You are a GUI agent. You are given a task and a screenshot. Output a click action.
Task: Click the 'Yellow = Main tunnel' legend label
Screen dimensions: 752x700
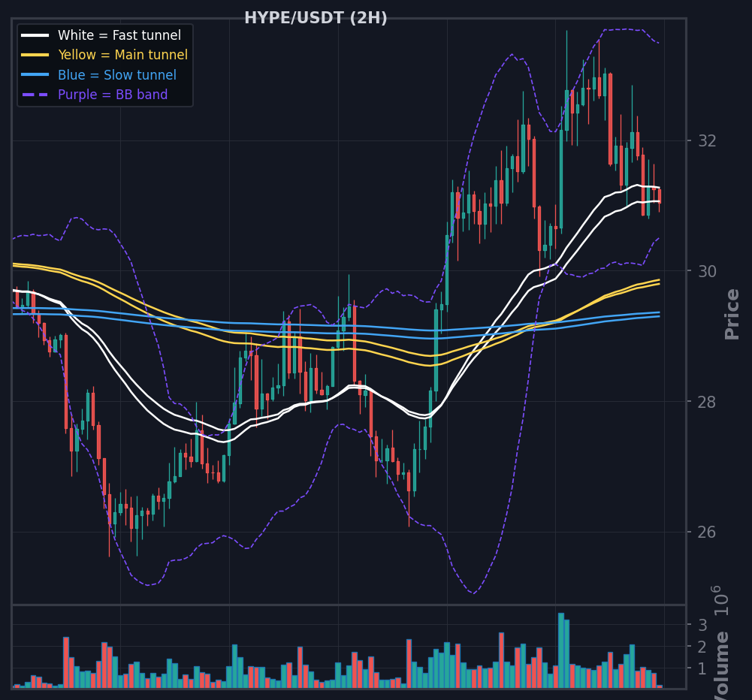coord(122,55)
